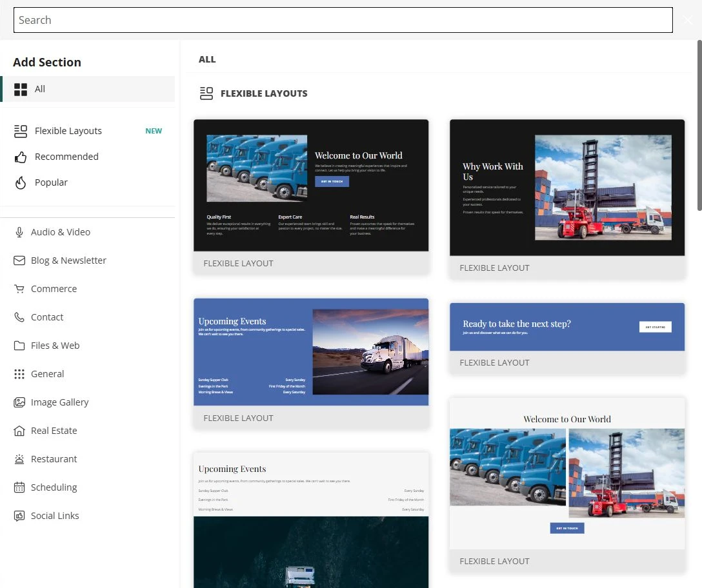Open Restaurant sections

(x=88, y=459)
